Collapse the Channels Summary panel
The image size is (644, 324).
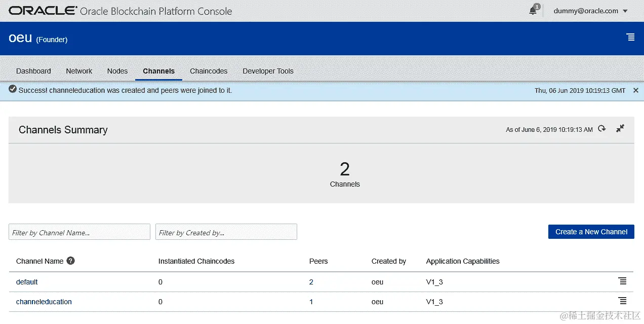pyautogui.click(x=620, y=129)
